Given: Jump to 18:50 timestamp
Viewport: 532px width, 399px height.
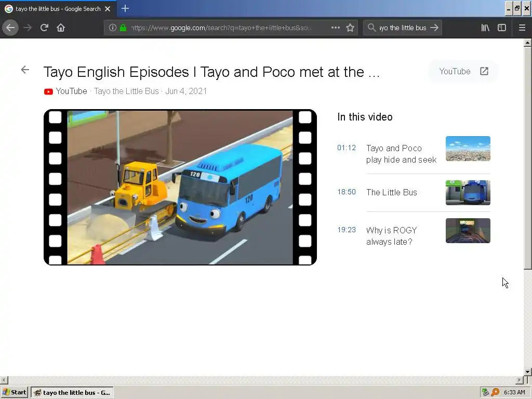Looking at the screenshot, I should [x=347, y=192].
